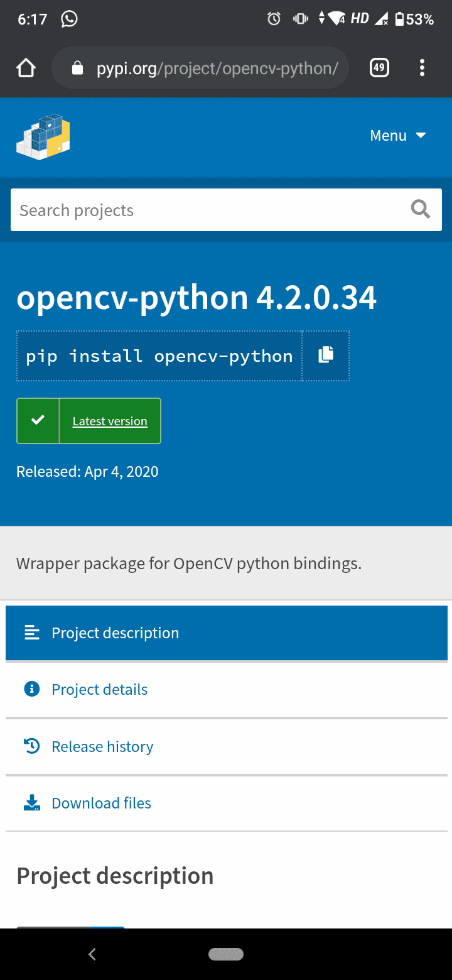
Task: Open the Release history tab
Action: [x=227, y=746]
